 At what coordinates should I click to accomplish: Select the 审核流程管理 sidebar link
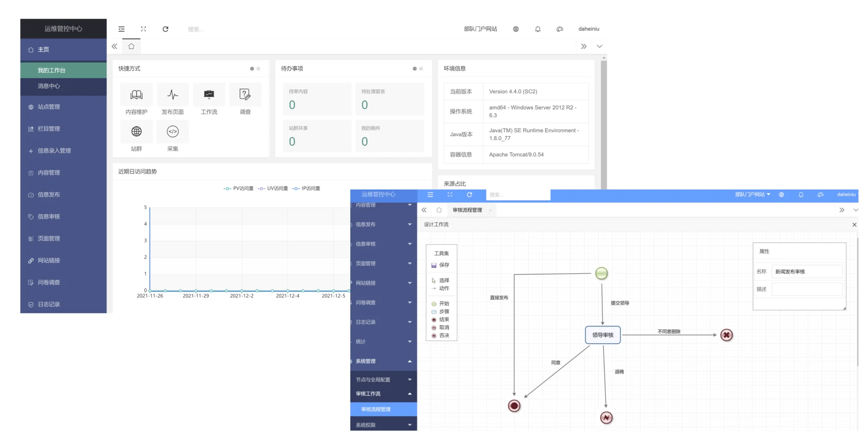tap(376, 409)
